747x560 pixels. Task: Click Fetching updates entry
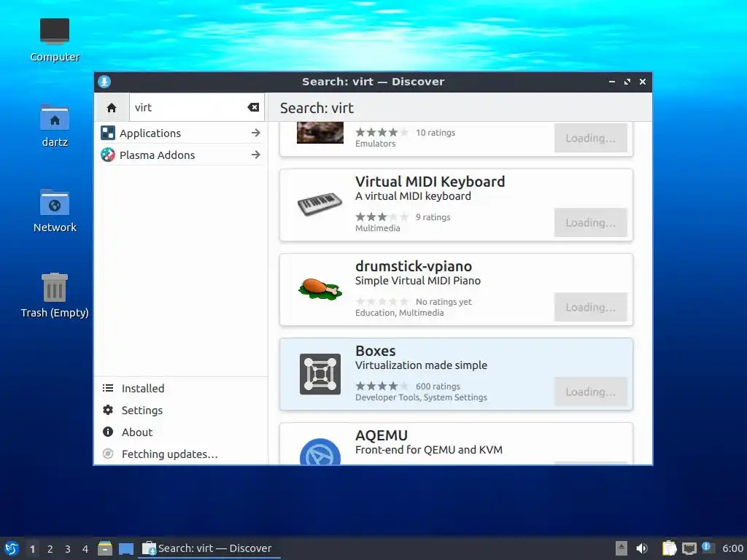pos(181,454)
